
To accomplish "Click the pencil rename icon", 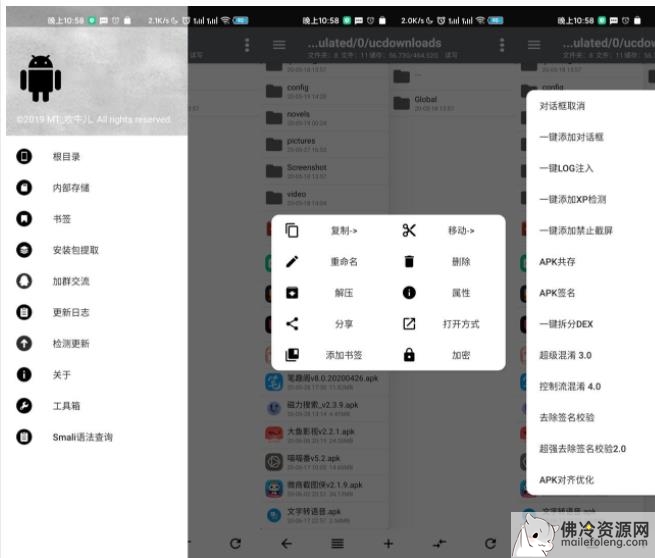I will coord(292,262).
